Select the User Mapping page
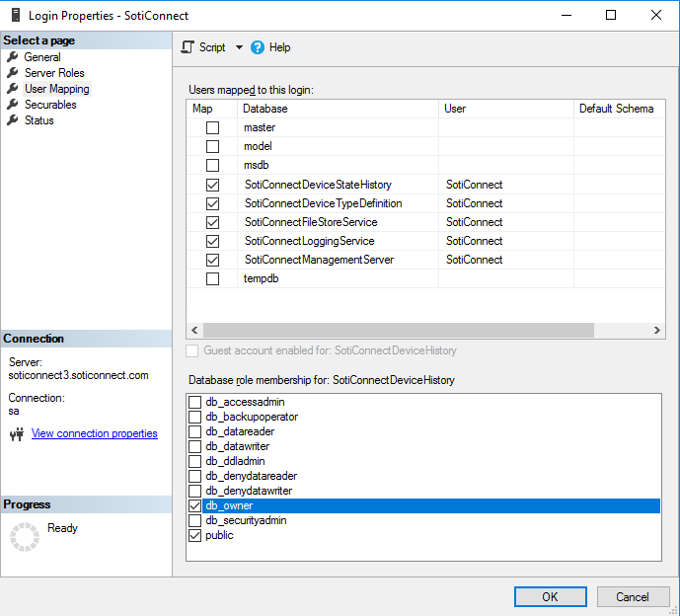Screen dimensions: 680x616 (x=57, y=89)
